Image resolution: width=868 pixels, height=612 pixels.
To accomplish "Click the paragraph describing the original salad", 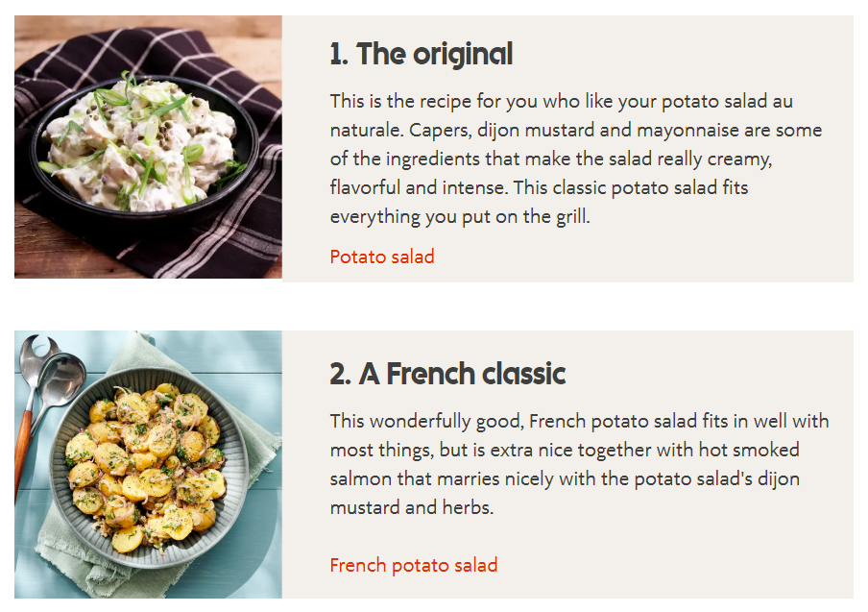I will (576, 159).
